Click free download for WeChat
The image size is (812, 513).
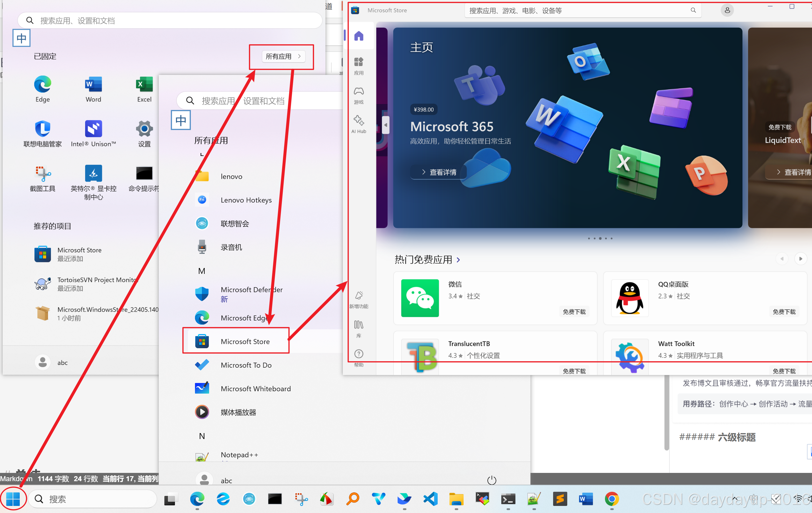click(574, 311)
